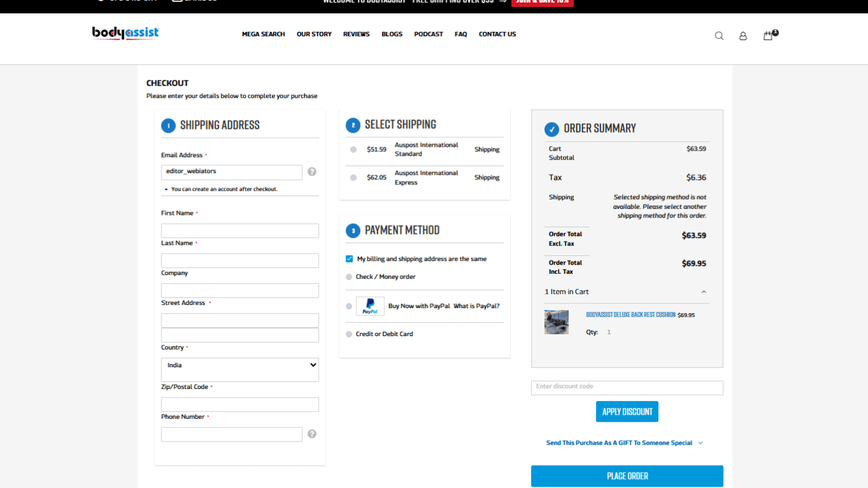
Task: Open Blogs menu item
Action: (392, 34)
